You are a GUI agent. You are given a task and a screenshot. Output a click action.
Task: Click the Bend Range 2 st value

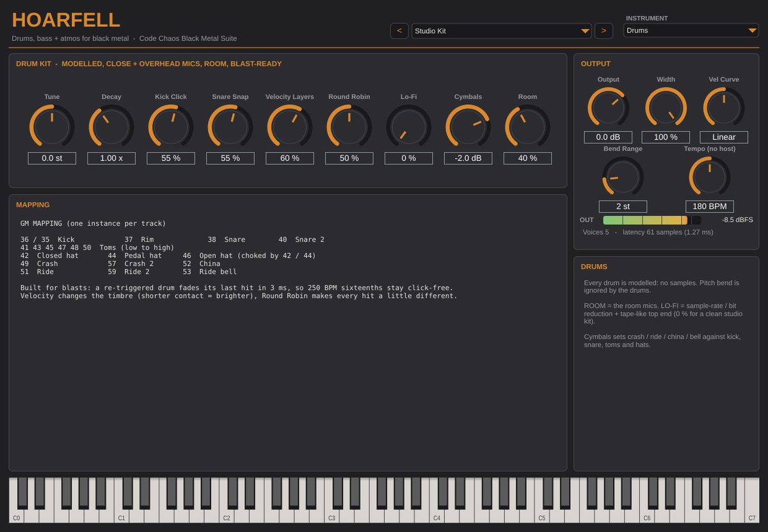[623, 207]
